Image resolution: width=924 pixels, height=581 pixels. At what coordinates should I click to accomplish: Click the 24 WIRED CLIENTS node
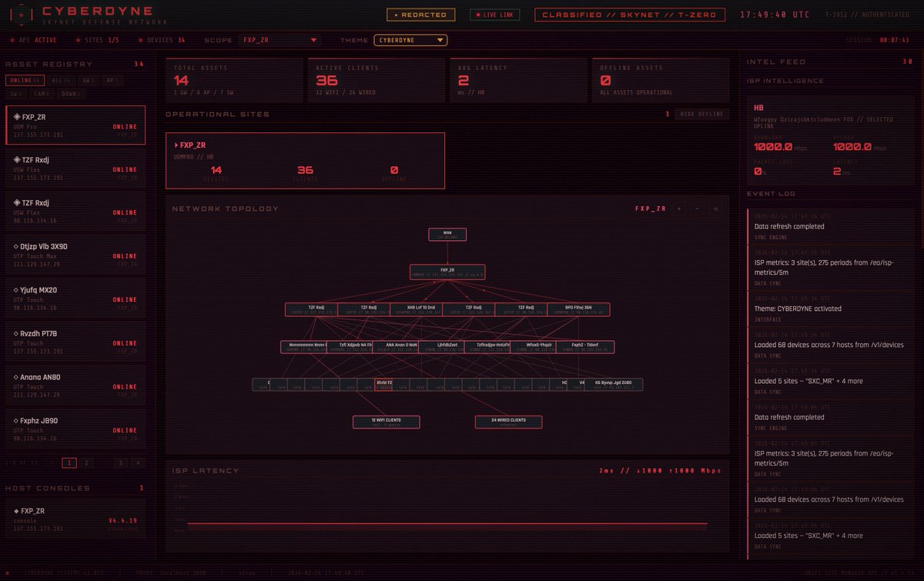(508, 422)
